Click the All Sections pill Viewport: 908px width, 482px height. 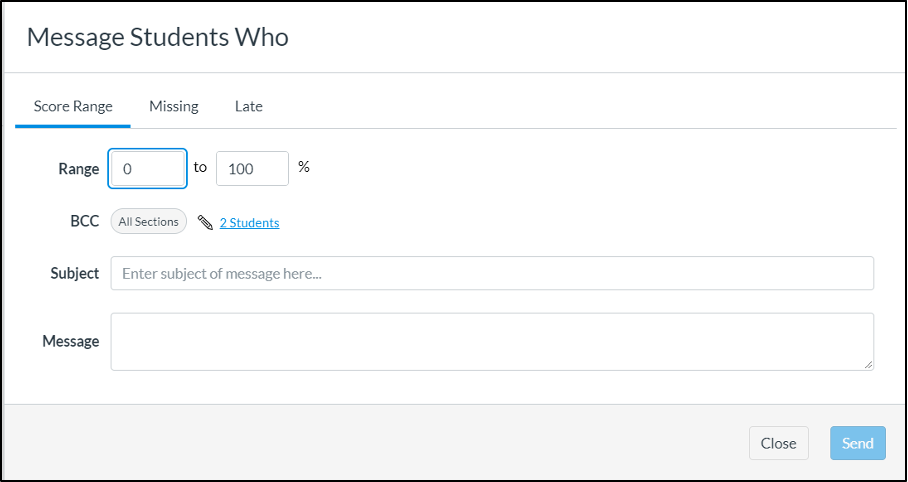pyautogui.click(x=149, y=222)
